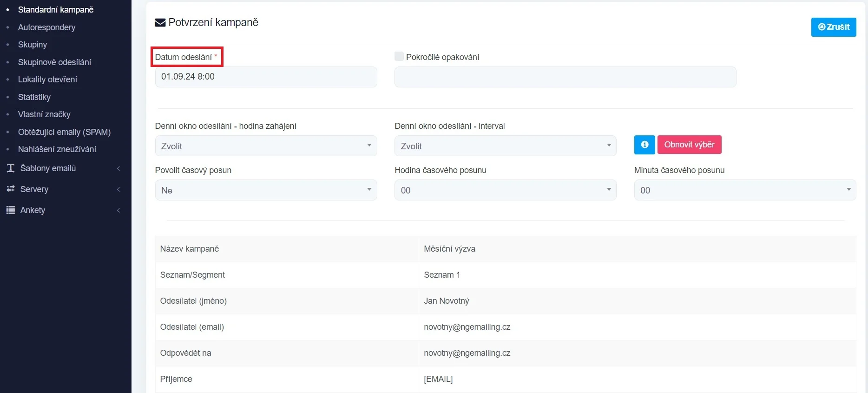Click the envelope icon beside Potvrzení kampaně
Viewport: 868px width, 393px height.
[160, 23]
